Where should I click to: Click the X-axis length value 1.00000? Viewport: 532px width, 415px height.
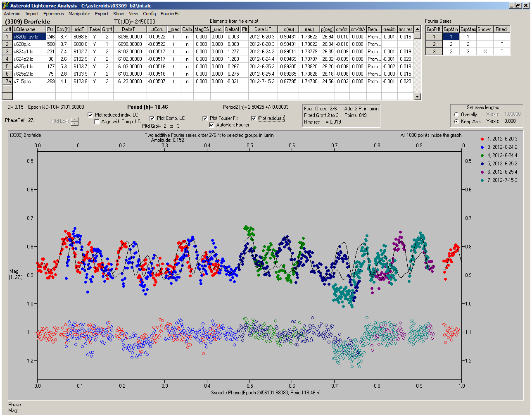point(512,114)
